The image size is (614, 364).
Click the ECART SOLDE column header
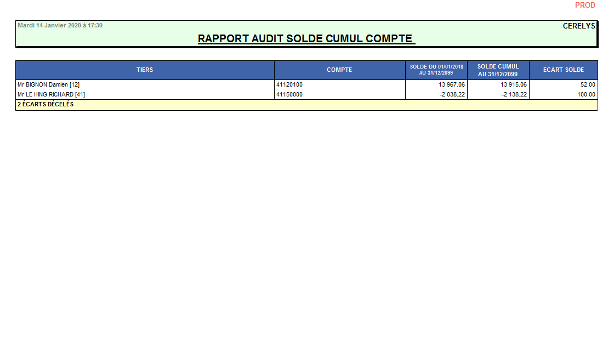563,70
